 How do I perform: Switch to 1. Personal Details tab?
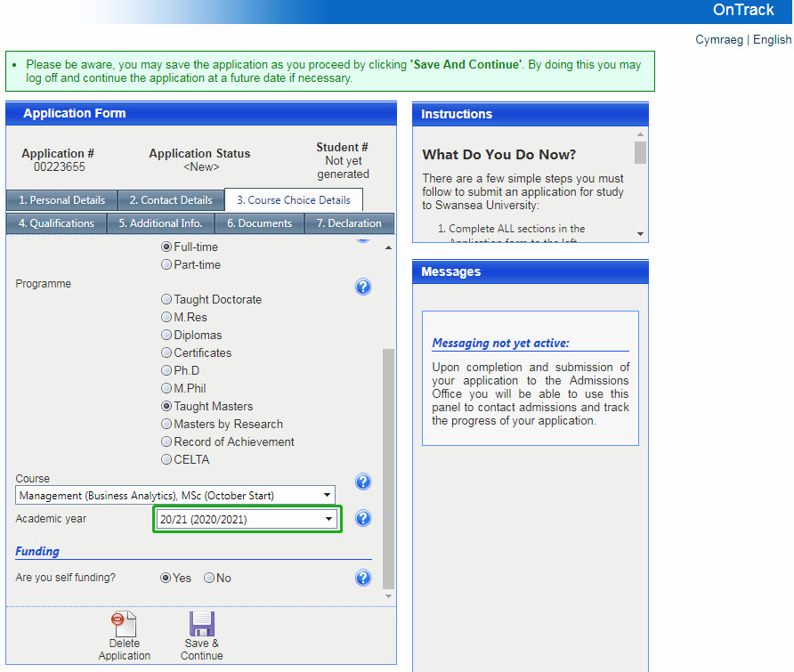pos(61,200)
